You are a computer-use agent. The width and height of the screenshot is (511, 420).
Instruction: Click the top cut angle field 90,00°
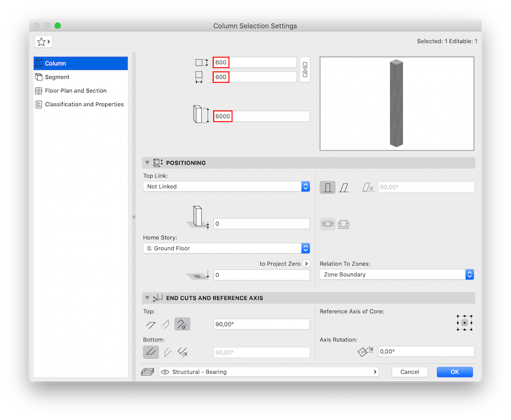(261, 324)
